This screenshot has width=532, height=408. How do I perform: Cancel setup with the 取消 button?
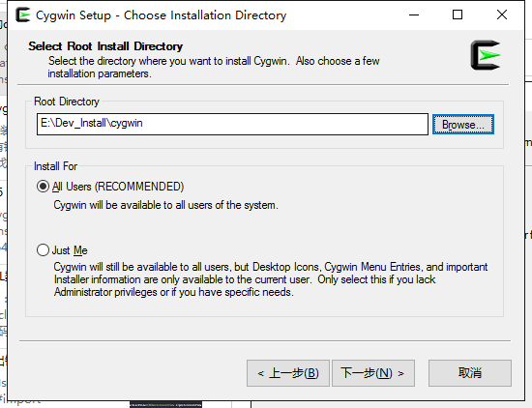click(x=469, y=373)
